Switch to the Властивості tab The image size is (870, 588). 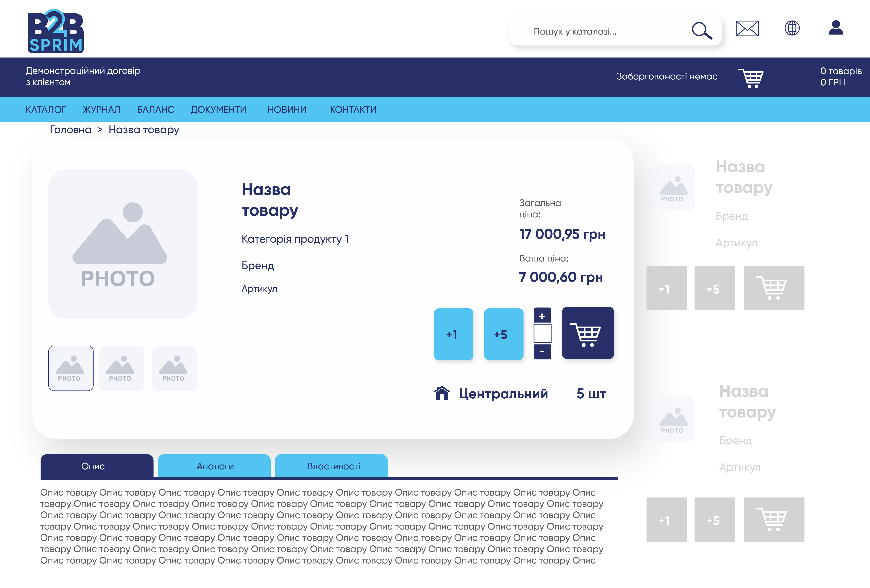coord(331,466)
